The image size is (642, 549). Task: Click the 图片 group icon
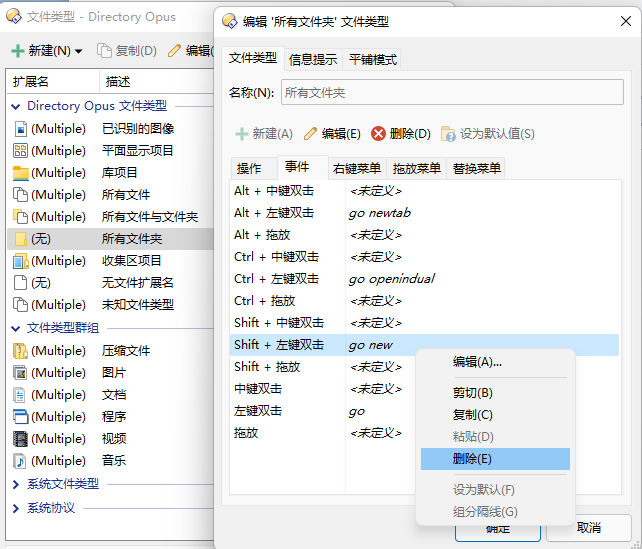20,373
